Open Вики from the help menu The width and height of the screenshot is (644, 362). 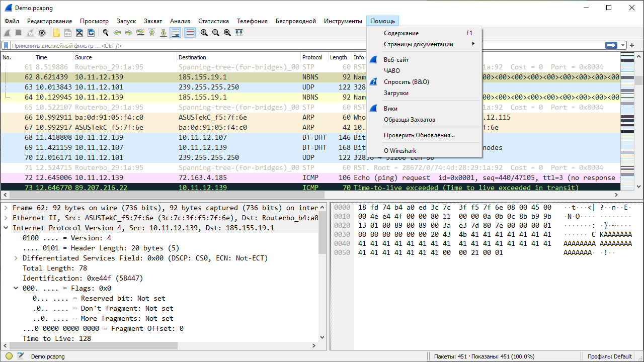pos(424,109)
